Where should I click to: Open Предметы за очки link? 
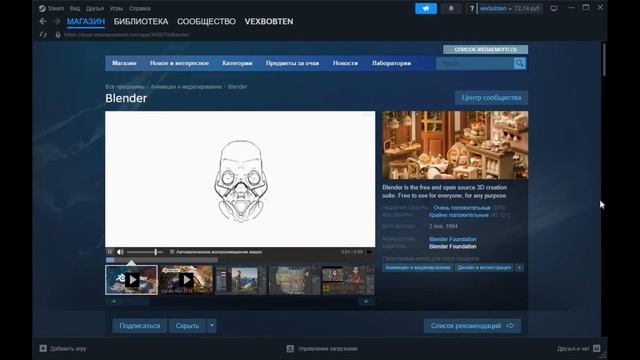(292, 63)
